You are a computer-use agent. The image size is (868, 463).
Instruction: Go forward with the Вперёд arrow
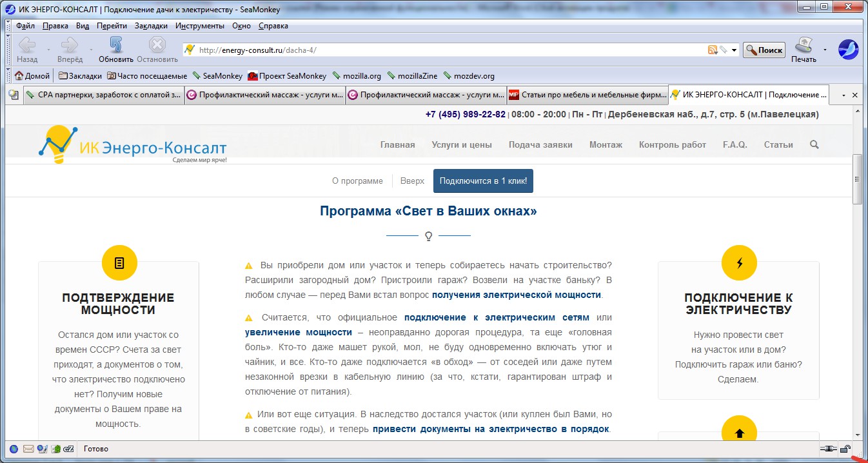[70, 49]
